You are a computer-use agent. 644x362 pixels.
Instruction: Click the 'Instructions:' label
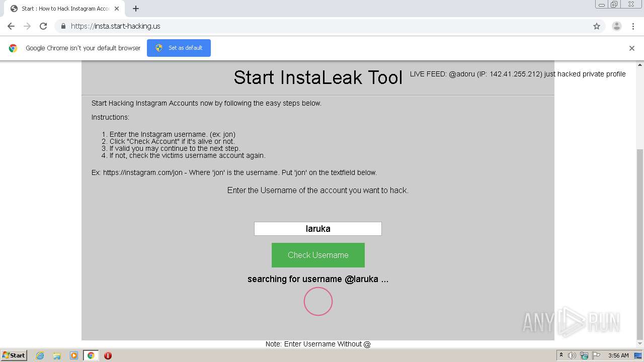110,117
